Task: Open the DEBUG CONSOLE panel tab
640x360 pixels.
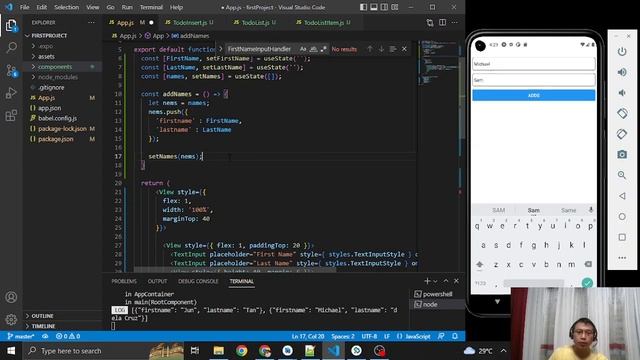Action: [198, 281]
